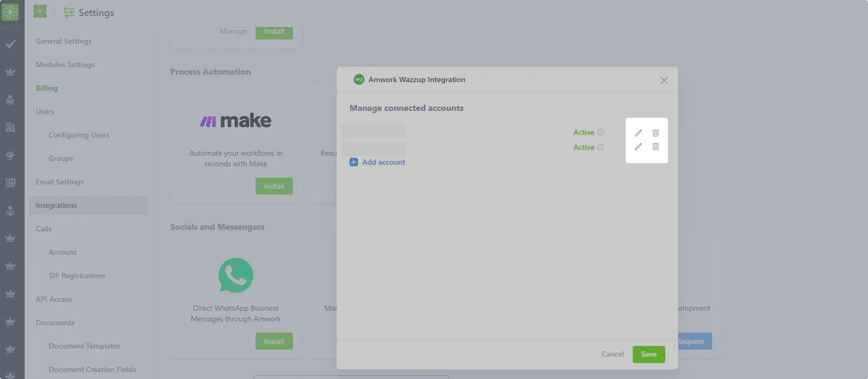
Task: Delete the second connected Wazzup account
Action: [x=656, y=147]
